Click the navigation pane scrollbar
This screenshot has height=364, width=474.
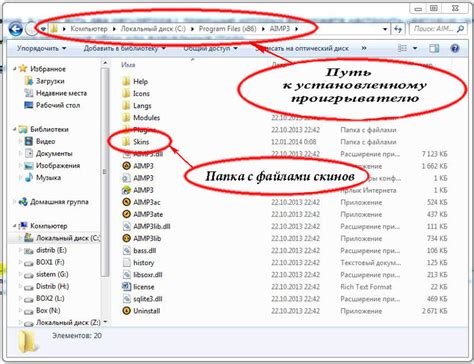[x=105, y=172]
